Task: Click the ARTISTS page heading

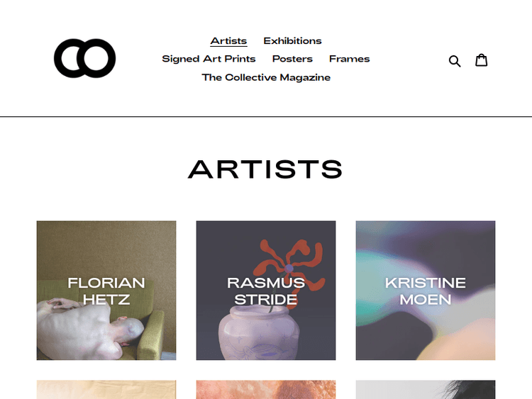Action: (x=265, y=169)
